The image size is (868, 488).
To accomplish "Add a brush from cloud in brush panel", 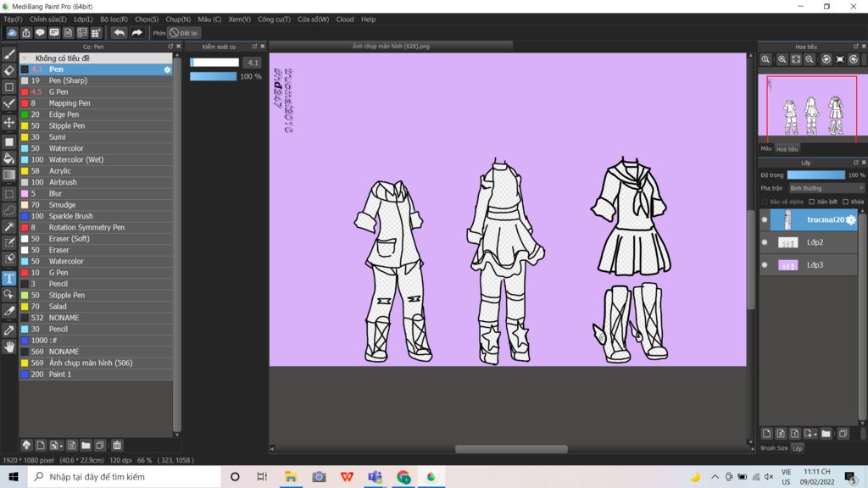I will click(26, 446).
